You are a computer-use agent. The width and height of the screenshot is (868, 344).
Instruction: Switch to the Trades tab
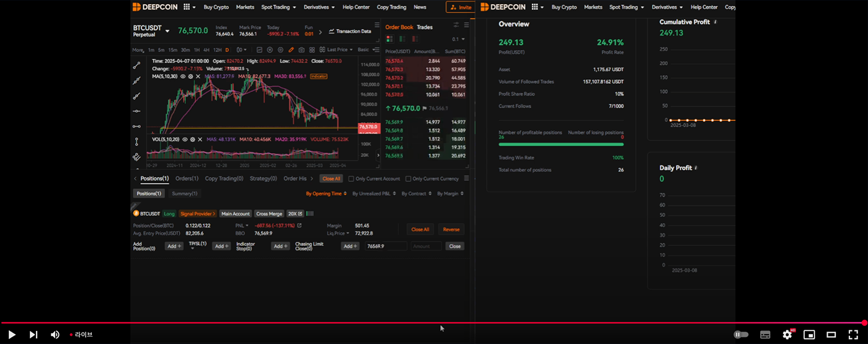pos(425,27)
